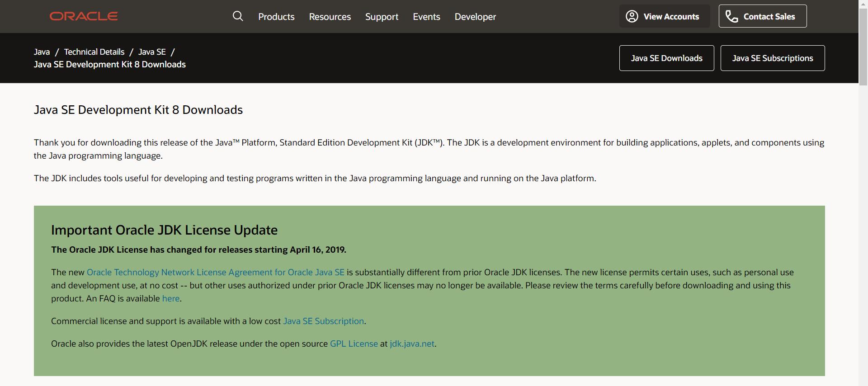The width and height of the screenshot is (868, 386).
Task: Go to Java breadcrumb link
Action: (42, 52)
